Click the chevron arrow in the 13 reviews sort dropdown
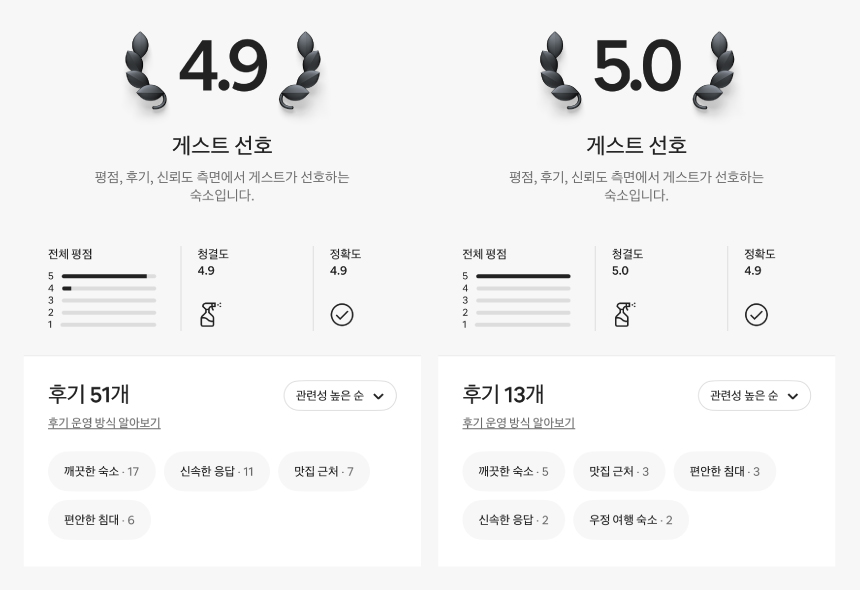The height and width of the screenshot is (590, 860). [x=793, y=396]
